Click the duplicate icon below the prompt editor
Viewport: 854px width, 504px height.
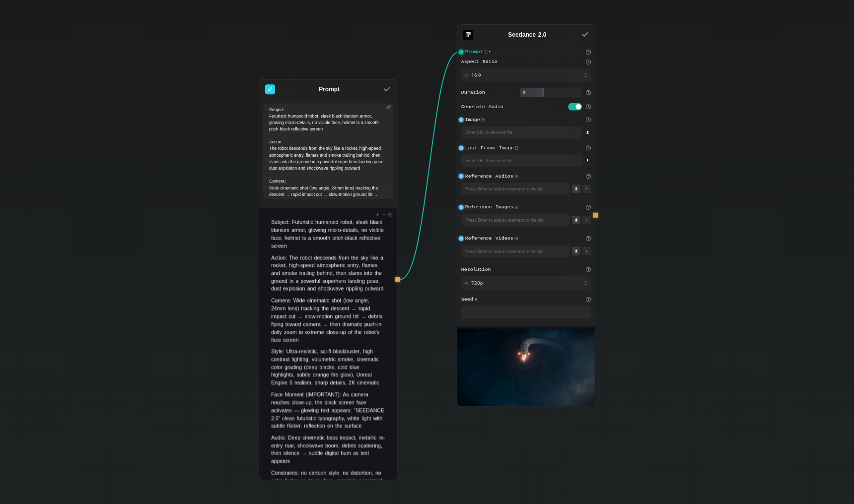pyautogui.click(x=390, y=214)
